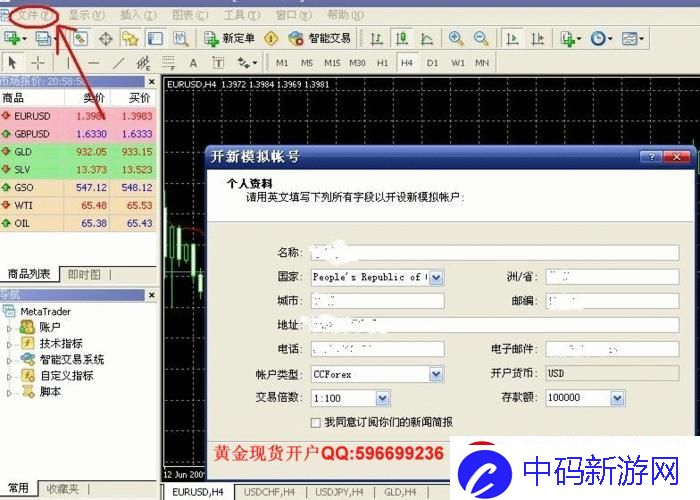700x500 pixels.
Task: Select the trendline drawing tool
Action: (x=118, y=63)
